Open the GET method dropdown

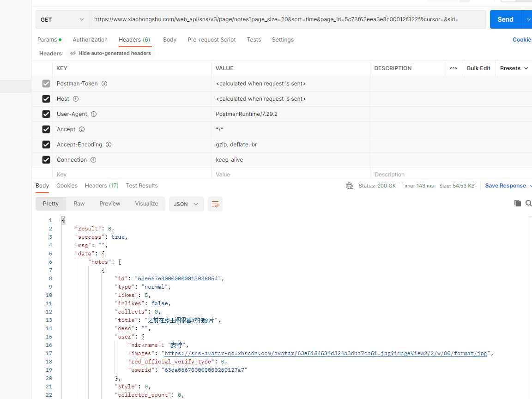62,19
